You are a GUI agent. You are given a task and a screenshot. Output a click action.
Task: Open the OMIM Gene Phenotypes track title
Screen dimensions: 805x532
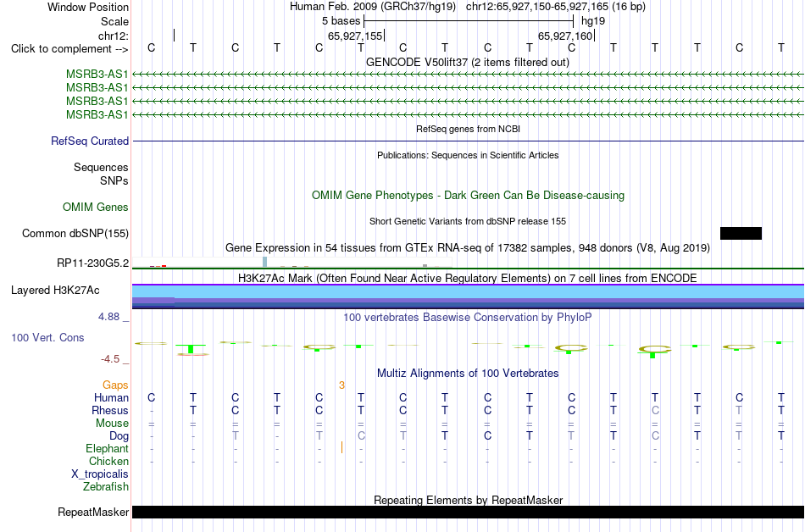tap(468, 196)
